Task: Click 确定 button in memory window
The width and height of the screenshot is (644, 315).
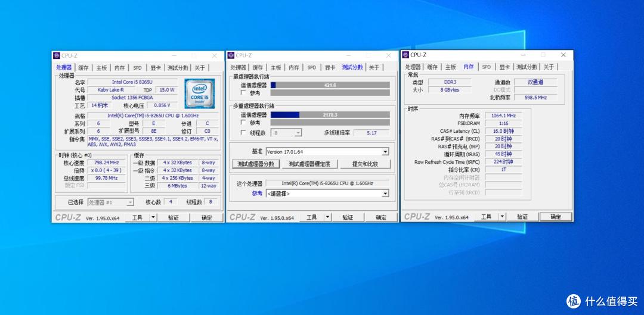Action: point(556,217)
